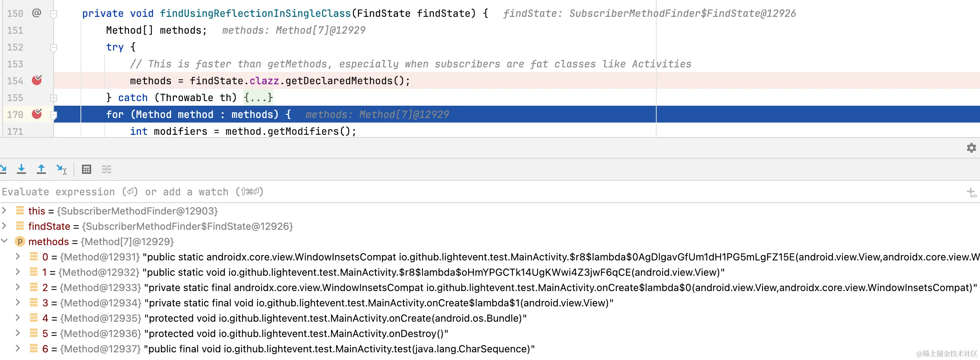This screenshot has height=360, width=980.
Task: Expand the findState variable node
Action: click(x=4, y=226)
